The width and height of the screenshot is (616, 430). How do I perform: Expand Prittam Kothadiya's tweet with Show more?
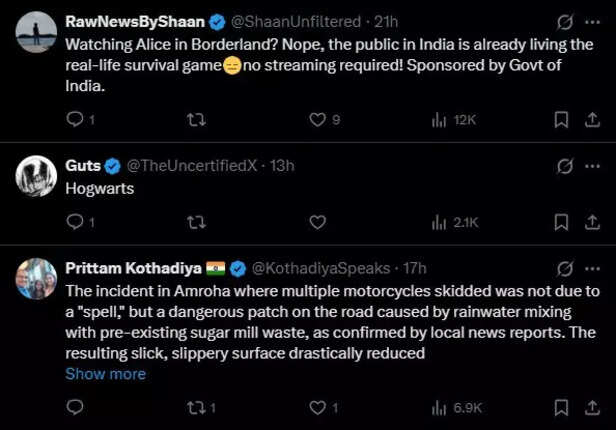pyautogui.click(x=105, y=374)
